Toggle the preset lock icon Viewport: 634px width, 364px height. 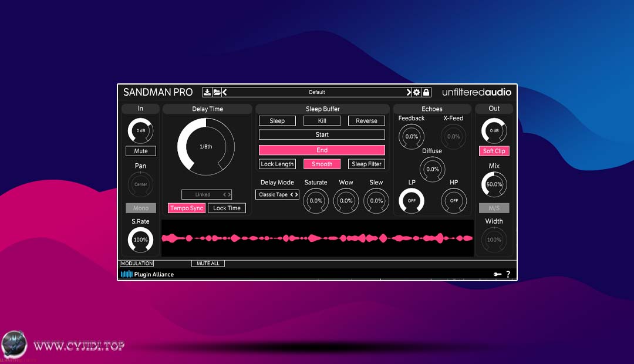(x=426, y=92)
